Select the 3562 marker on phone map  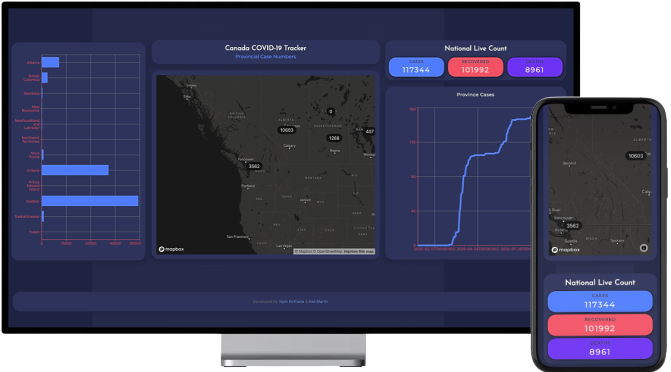tap(573, 226)
